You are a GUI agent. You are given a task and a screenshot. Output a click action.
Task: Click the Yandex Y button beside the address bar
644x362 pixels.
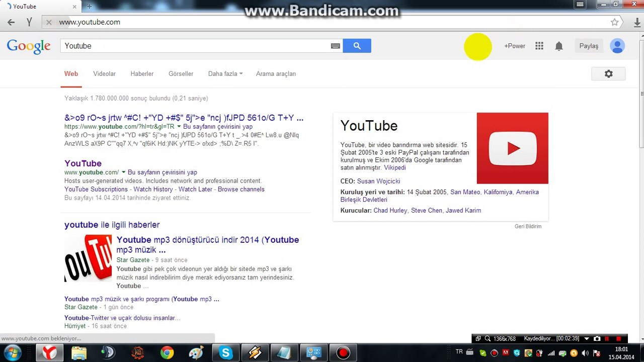click(x=29, y=22)
